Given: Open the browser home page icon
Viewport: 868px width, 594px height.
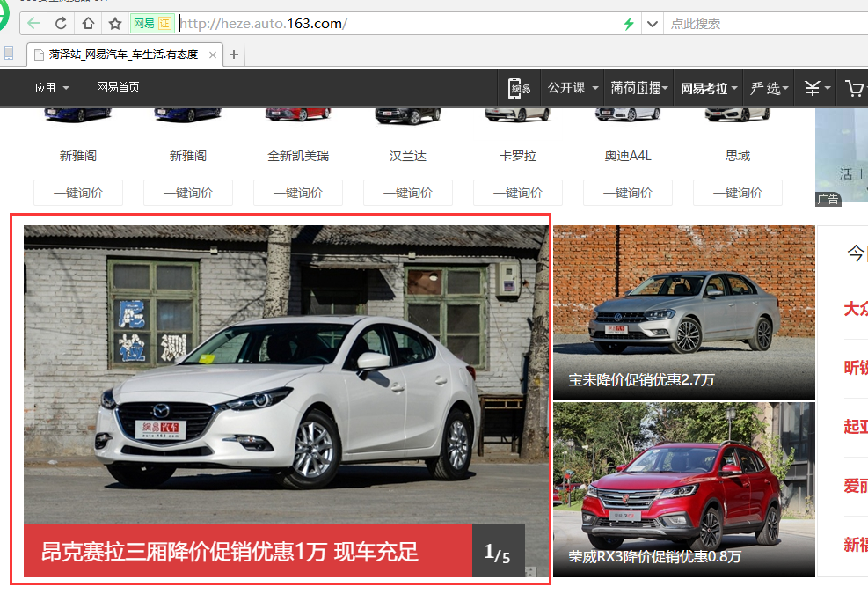Looking at the screenshot, I should coord(88,23).
